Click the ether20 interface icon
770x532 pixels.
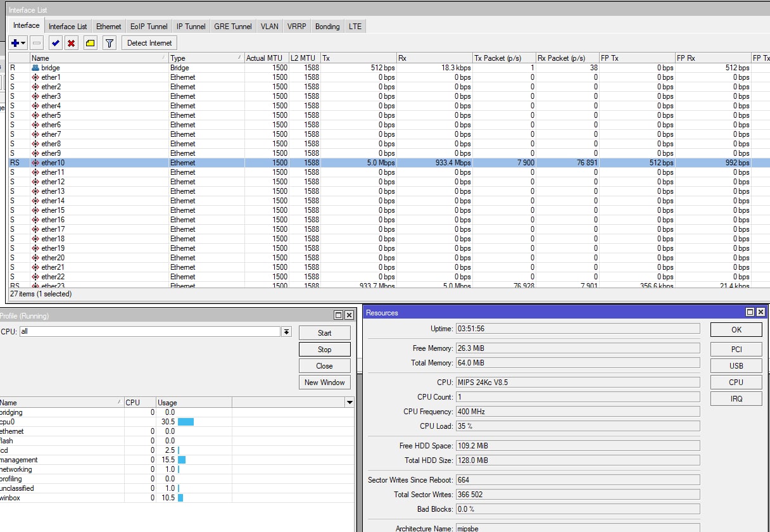click(x=35, y=258)
